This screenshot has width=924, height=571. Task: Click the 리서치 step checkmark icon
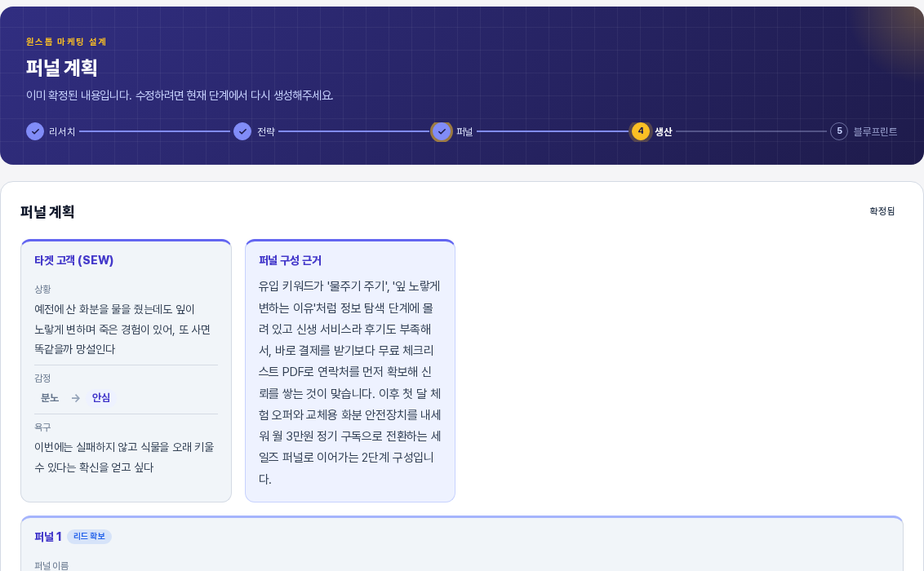coord(35,131)
